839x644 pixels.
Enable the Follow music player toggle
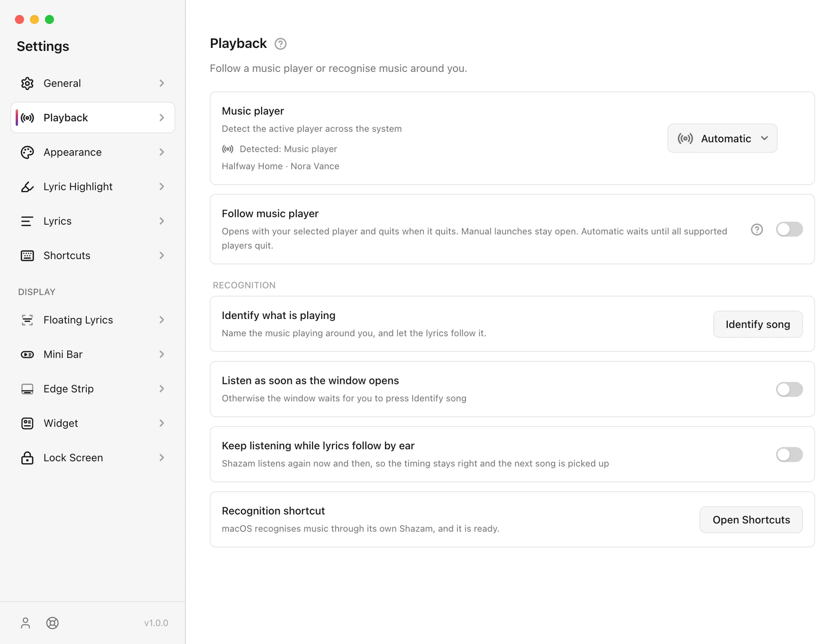coord(790,230)
